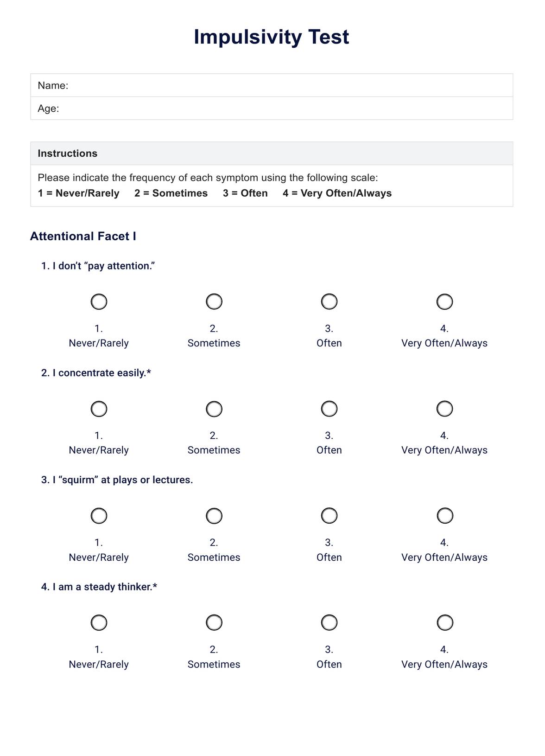Choose Sometimes for "I am a steady thinker"
The image size is (545, 756).
(214, 623)
